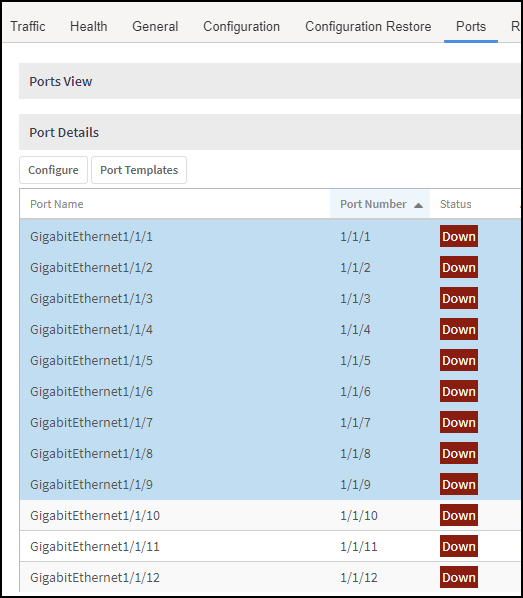Select row GigabitEthernet1/1/11
The width and height of the screenshot is (523, 598).
(270, 546)
